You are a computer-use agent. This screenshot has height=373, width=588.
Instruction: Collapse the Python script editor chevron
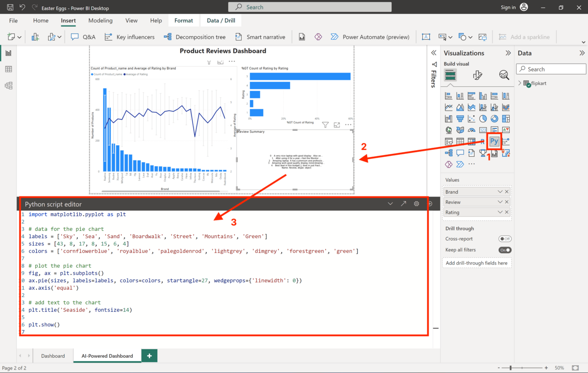[x=391, y=204]
